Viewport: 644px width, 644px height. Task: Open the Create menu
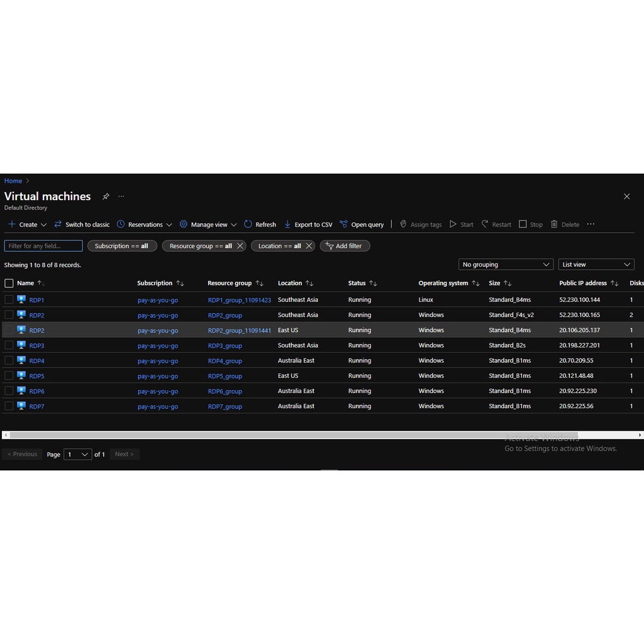28,225
